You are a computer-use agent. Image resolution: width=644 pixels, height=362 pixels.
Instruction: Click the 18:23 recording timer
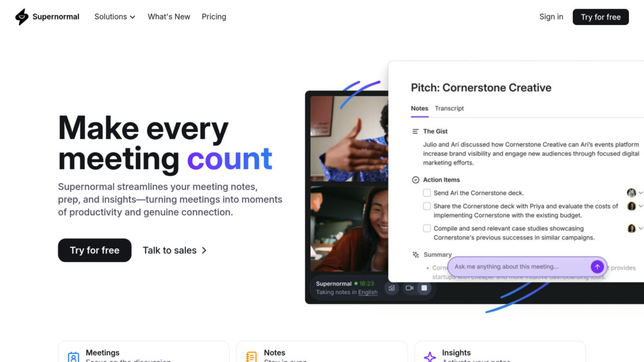(367, 283)
